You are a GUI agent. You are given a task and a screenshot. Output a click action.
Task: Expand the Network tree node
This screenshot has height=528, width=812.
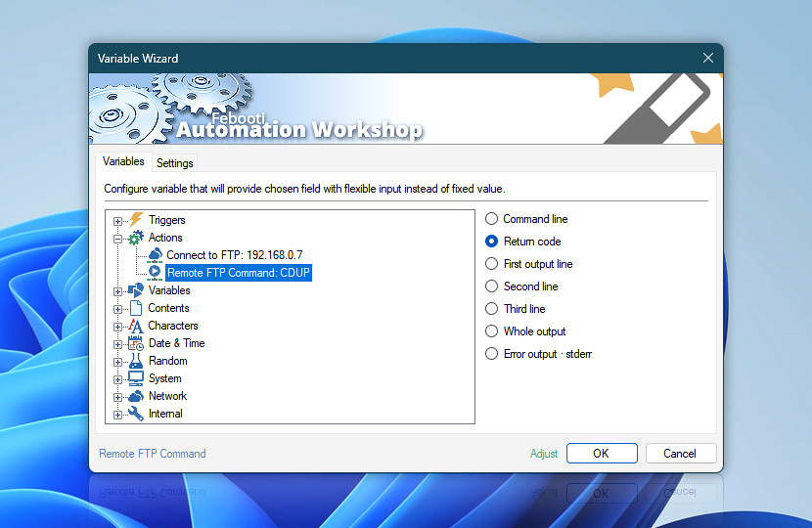point(117,398)
